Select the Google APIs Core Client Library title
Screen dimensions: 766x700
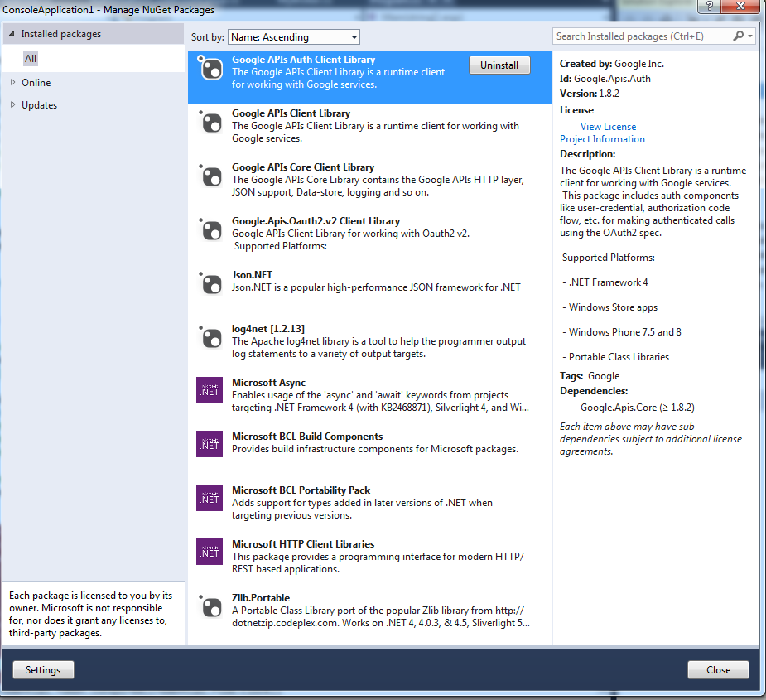pyautogui.click(x=303, y=167)
